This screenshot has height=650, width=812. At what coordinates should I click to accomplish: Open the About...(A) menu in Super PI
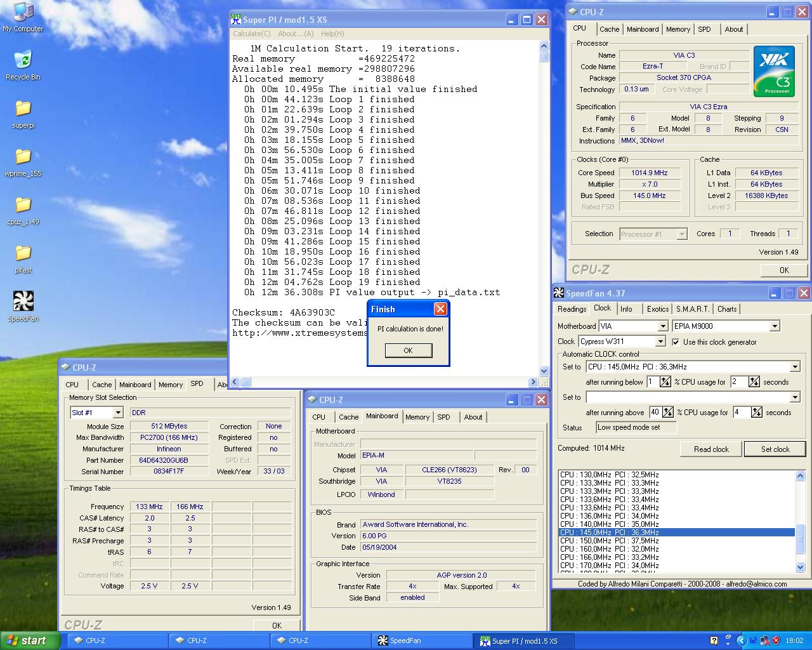point(296,34)
